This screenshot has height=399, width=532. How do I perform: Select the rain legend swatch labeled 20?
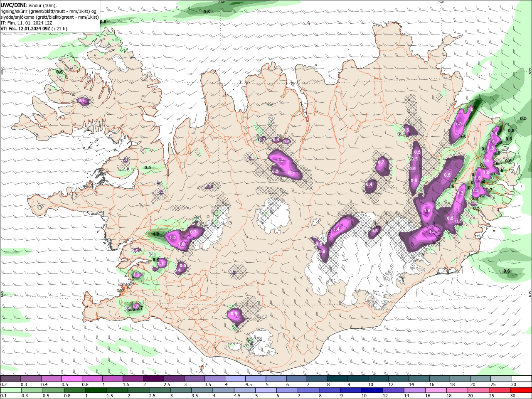click(x=478, y=390)
